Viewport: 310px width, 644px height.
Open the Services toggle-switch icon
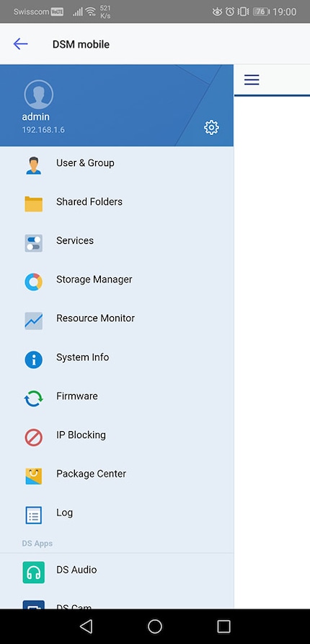click(x=34, y=243)
